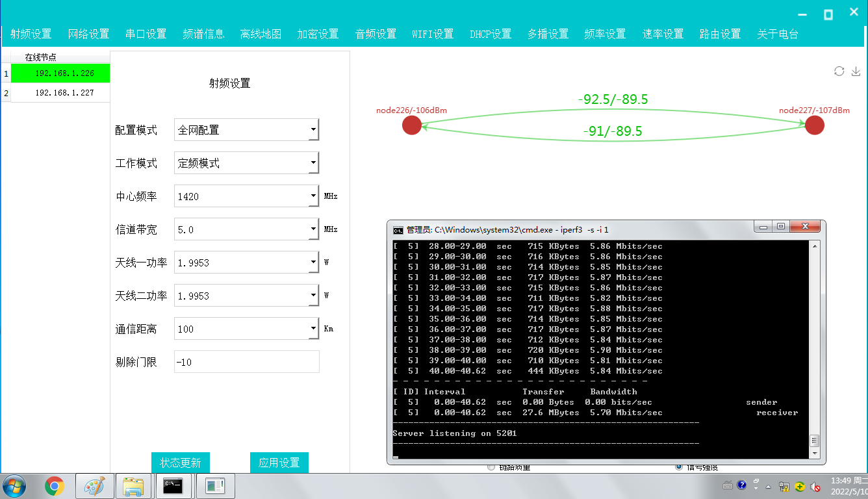Viewport: 868px width, 499px height.
Task: Open the cmd window system menu icon
Action: coord(398,229)
